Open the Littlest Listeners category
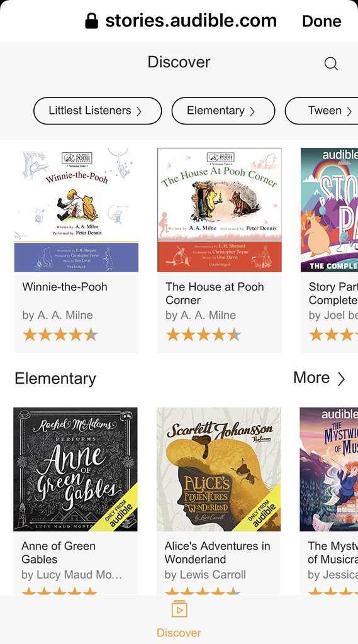Viewport: 358px width, 644px height. pos(98,111)
